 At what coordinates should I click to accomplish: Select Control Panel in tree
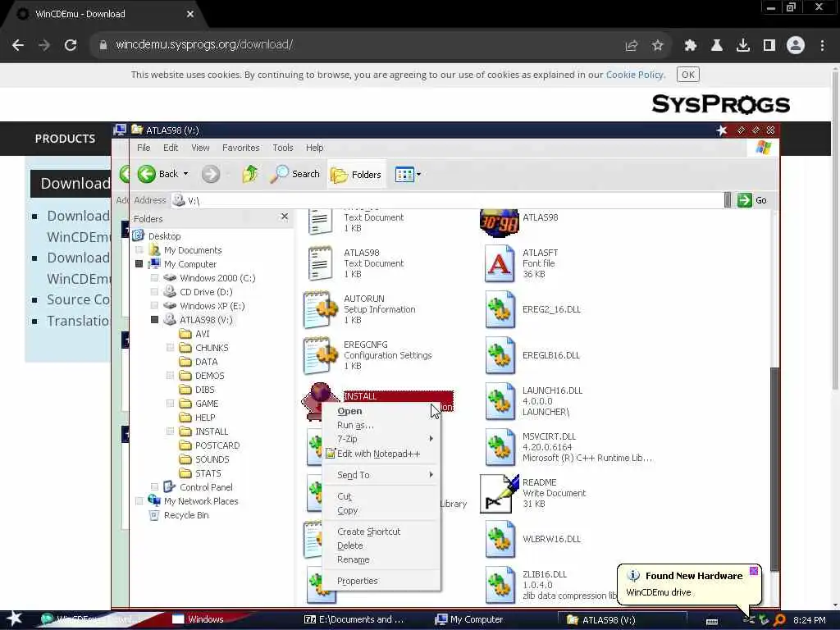[x=206, y=487]
